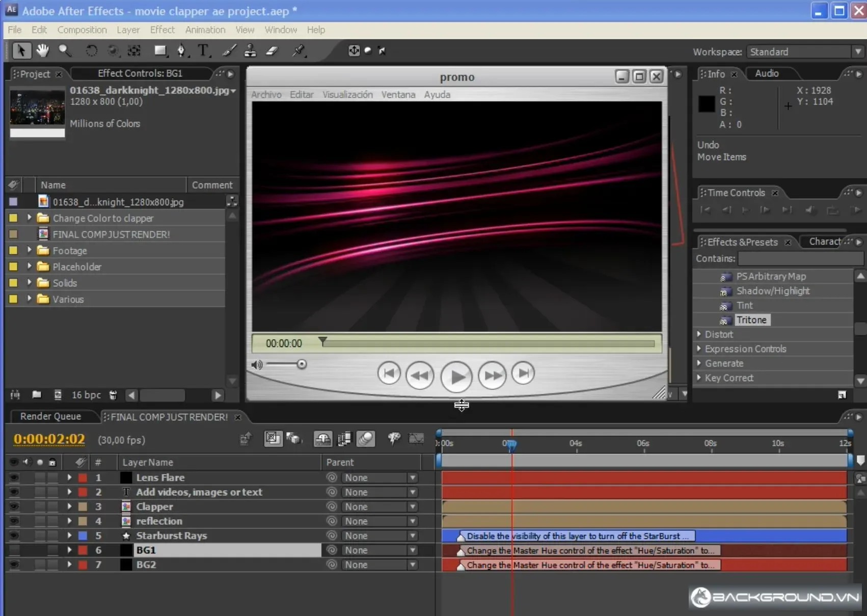The height and width of the screenshot is (616, 867).
Task: Select the Pan Behind tool
Action: pos(134,50)
